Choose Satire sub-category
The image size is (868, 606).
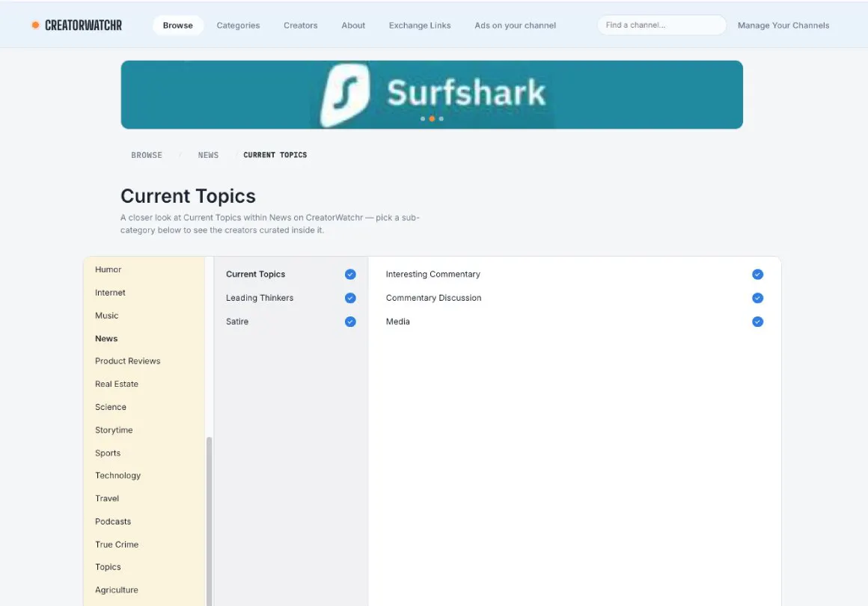coord(237,322)
